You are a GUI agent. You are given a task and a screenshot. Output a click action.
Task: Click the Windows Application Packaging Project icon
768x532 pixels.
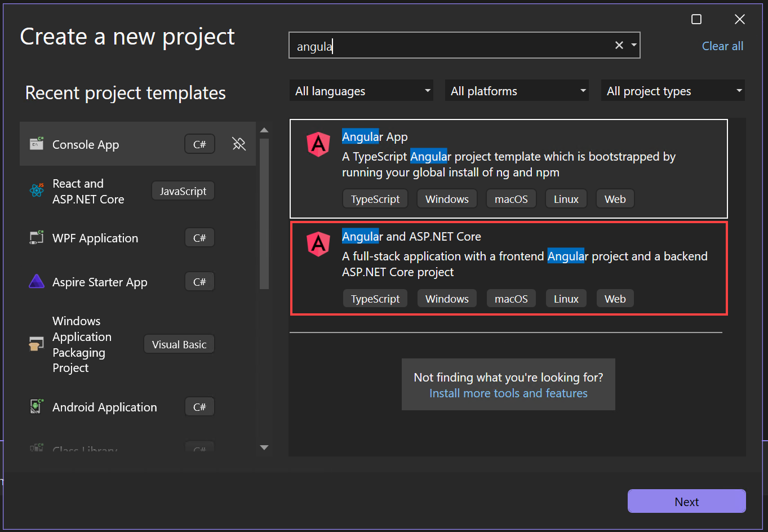(x=36, y=344)
